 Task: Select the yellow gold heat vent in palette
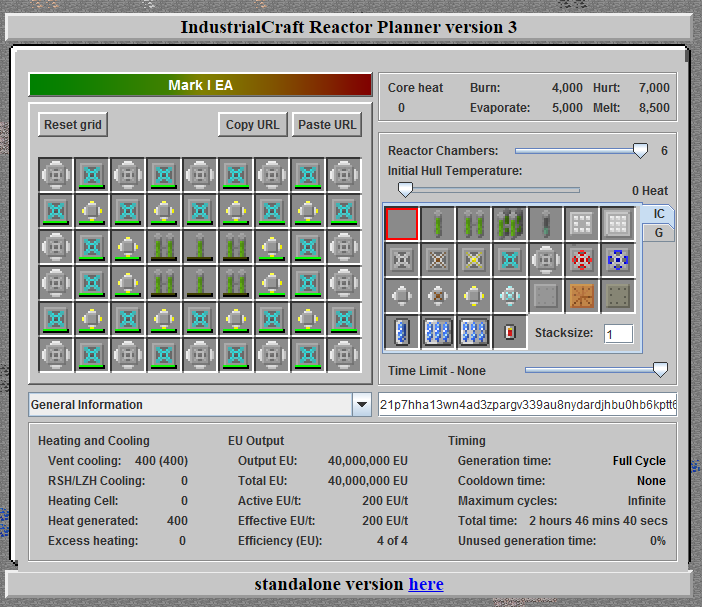[474, 260]
